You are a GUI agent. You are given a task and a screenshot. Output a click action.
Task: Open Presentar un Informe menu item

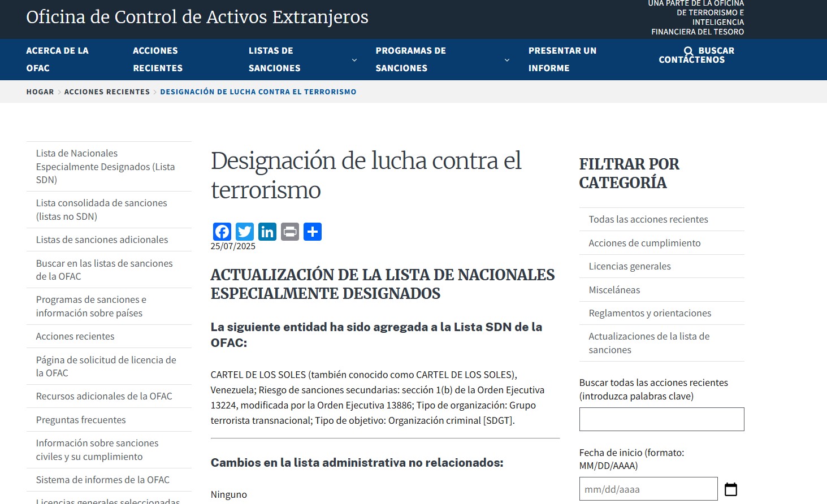562,59
